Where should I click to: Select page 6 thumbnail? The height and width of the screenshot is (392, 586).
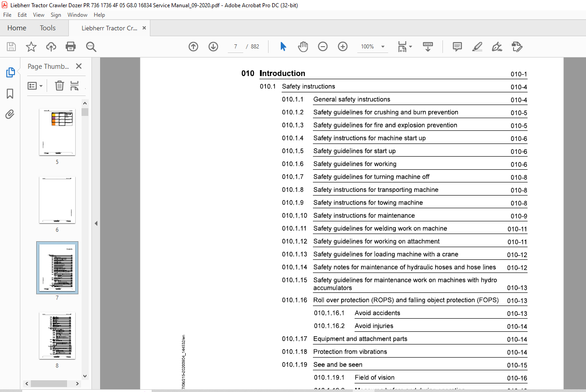tap(57, 200)
